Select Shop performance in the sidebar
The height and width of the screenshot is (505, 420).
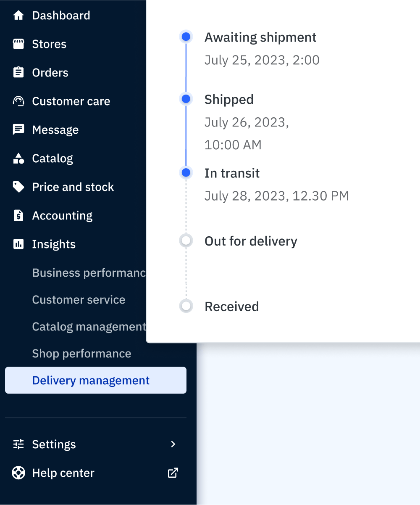point(81,354)
